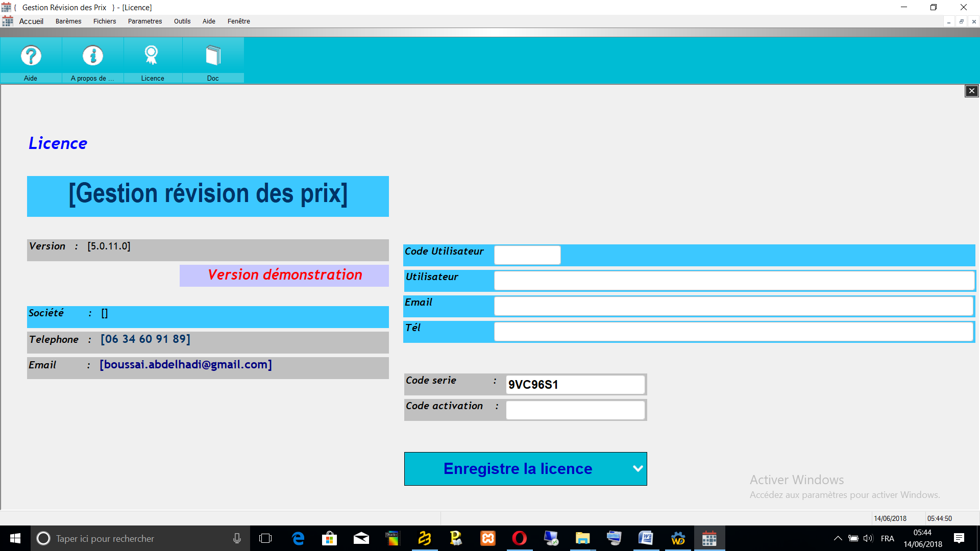Click the Utilisateur text field

734,281
